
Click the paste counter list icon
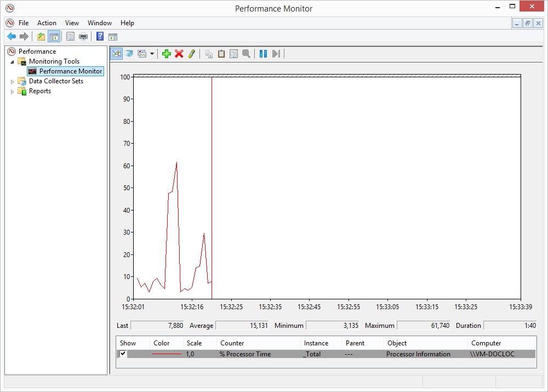click(221, 54)
